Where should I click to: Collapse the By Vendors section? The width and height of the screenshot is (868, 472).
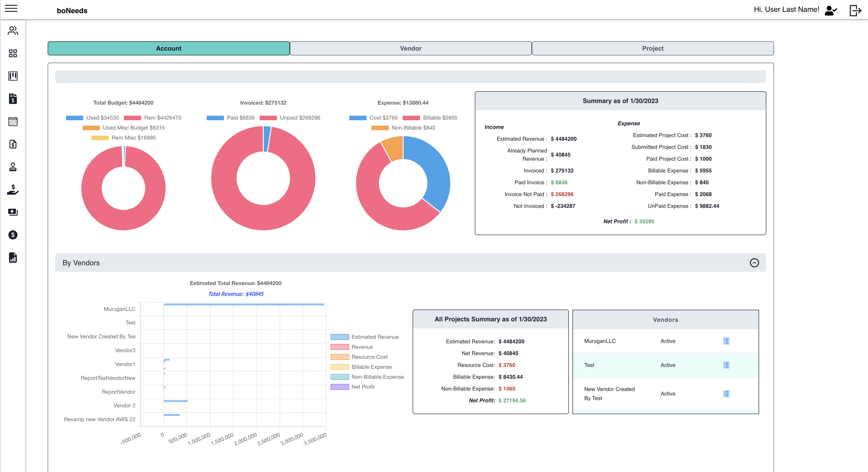754,263
